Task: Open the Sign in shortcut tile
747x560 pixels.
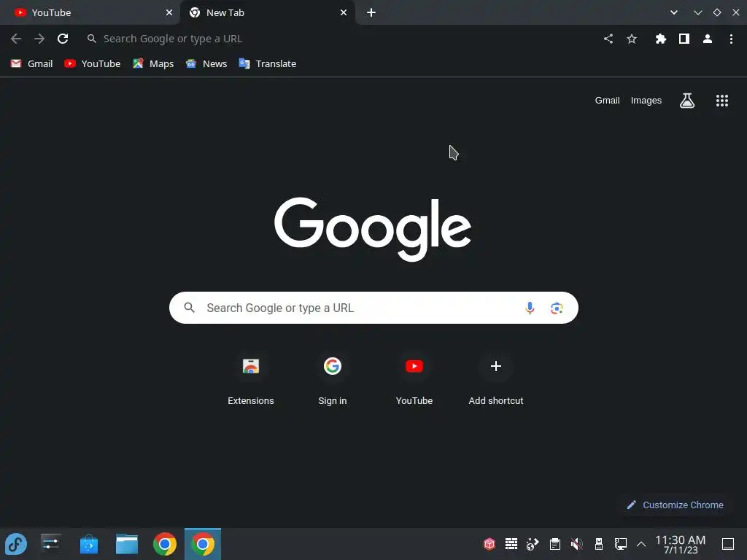Action: (x=333, y=379)
